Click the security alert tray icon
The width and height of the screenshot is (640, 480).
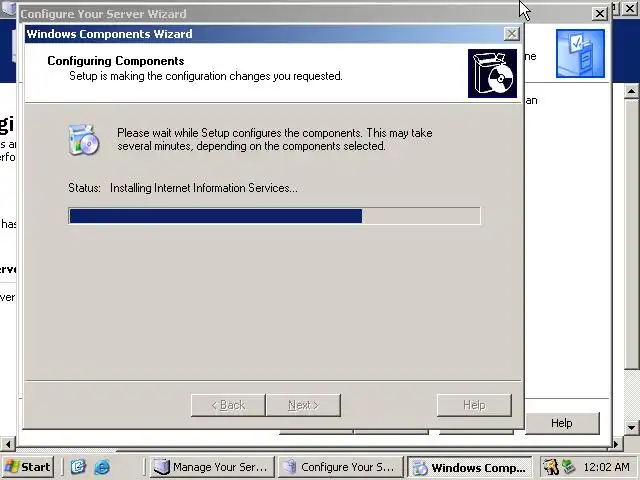pyautogui.click(x=551, y=467)
